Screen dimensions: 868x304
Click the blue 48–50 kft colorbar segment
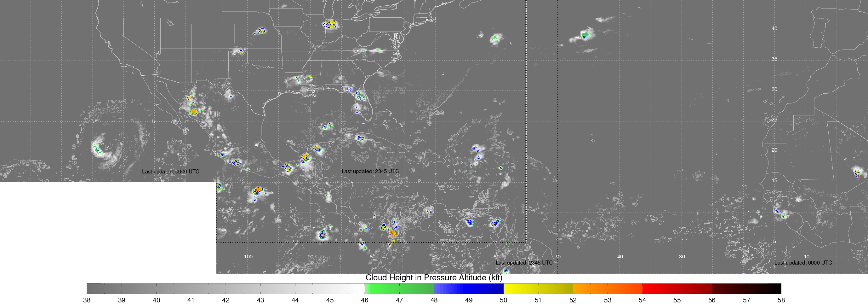coord(469,289)
